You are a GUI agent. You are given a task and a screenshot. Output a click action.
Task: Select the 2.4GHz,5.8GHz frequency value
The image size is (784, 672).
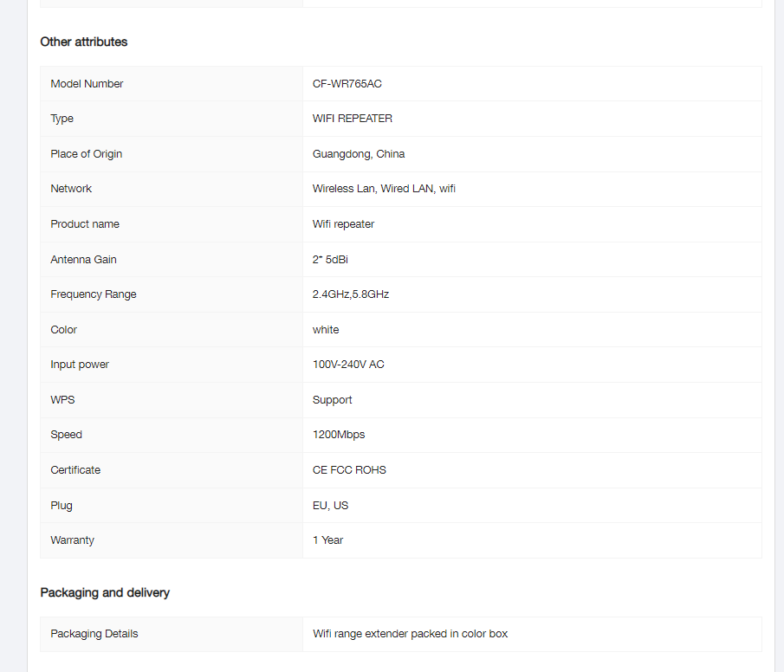(350, 294)
